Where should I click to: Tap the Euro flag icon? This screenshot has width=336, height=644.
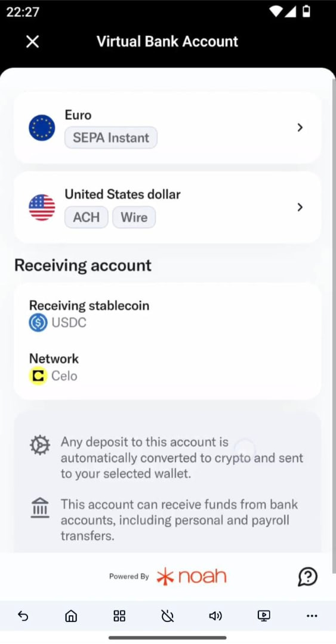pyautogui.click(x=42, y=128)
